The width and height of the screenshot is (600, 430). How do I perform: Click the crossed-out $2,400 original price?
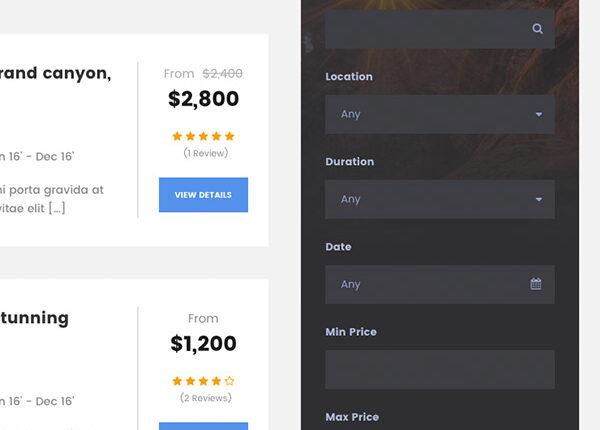coord(222,73)
